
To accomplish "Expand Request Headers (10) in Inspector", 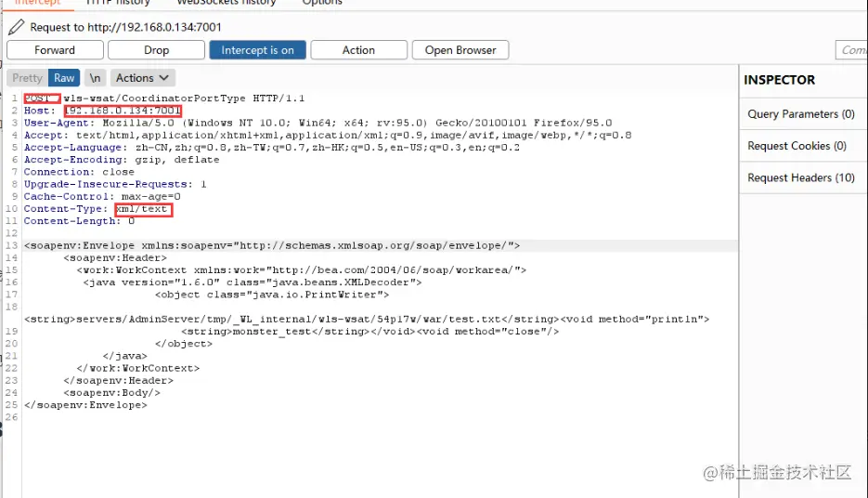I will click(x=801, y=177).
